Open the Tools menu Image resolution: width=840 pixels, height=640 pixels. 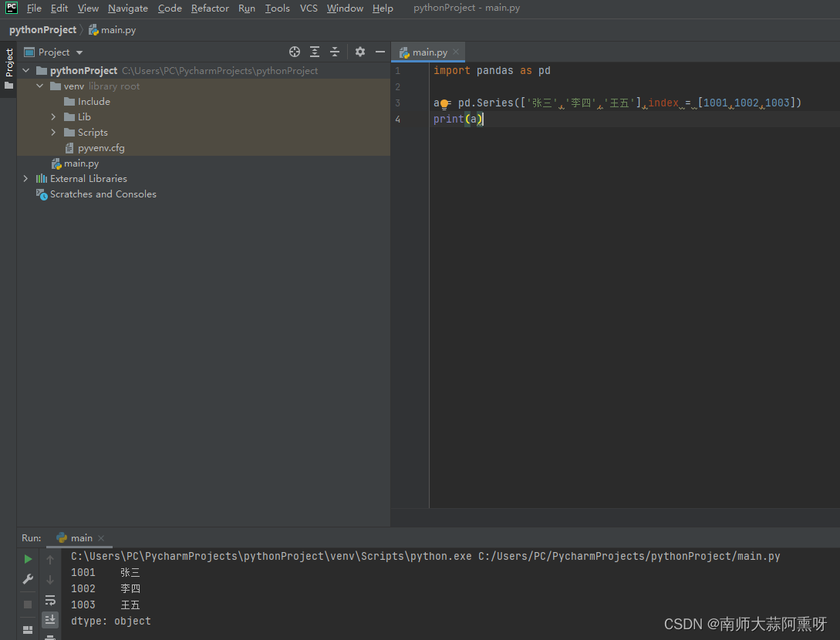pos(278,8)
